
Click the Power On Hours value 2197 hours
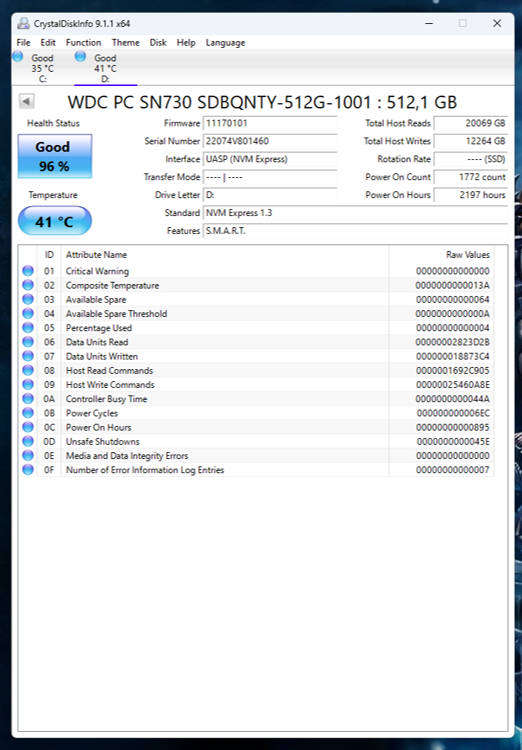pyautogui.click(x=471, y=195)
